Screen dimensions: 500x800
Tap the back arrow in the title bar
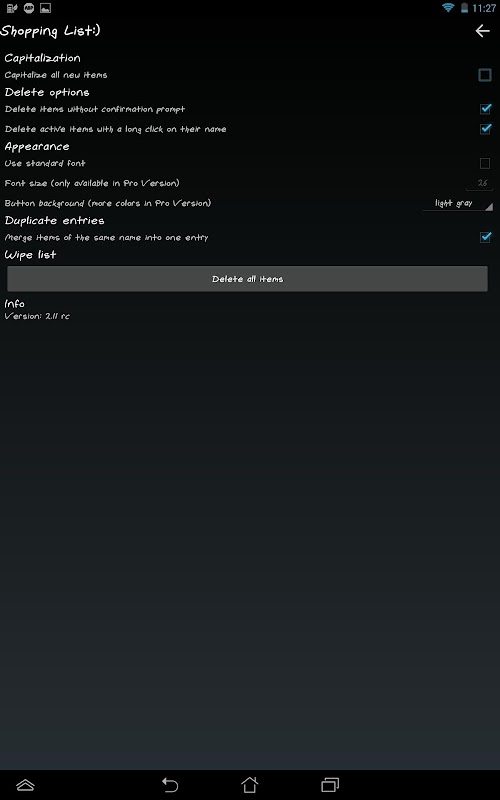(x=482, y=31)
